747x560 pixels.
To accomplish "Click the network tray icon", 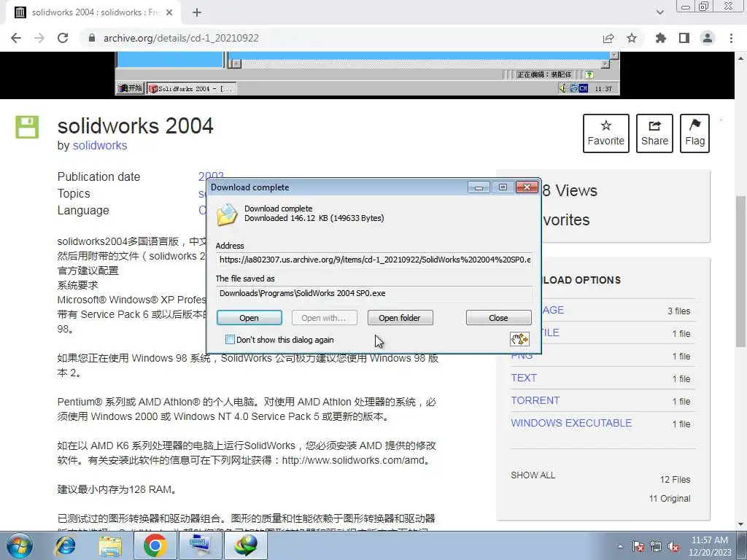I will [x=656, y=546].
